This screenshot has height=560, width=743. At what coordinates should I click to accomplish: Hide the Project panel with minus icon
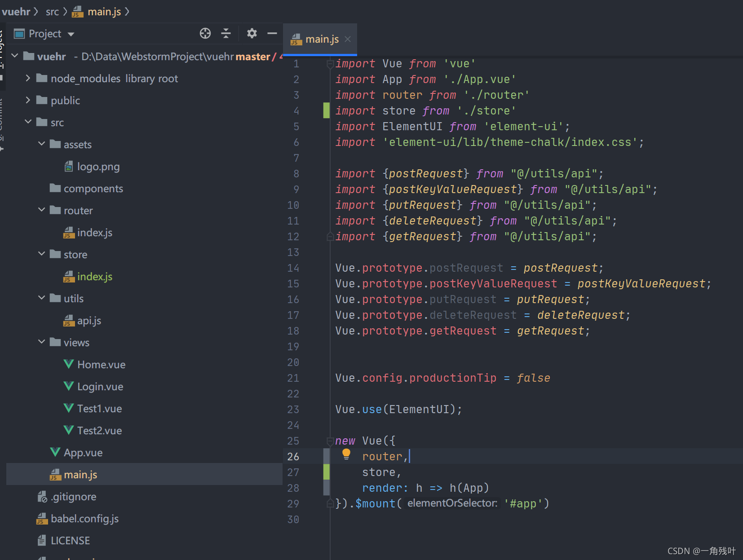click(x=272, y=33)
